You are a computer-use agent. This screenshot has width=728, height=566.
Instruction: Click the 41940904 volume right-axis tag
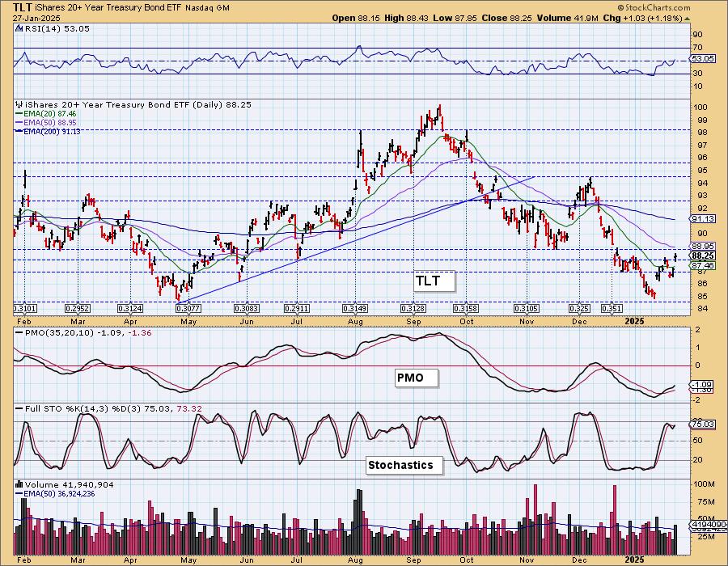pyautogui.click(x=709, y=524)
